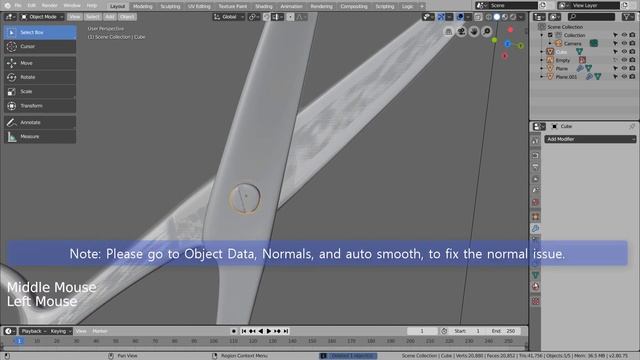Open the shading options dropdown arrow
The height and width of the screenshot is (360, 640).
[x=521, y=17]
